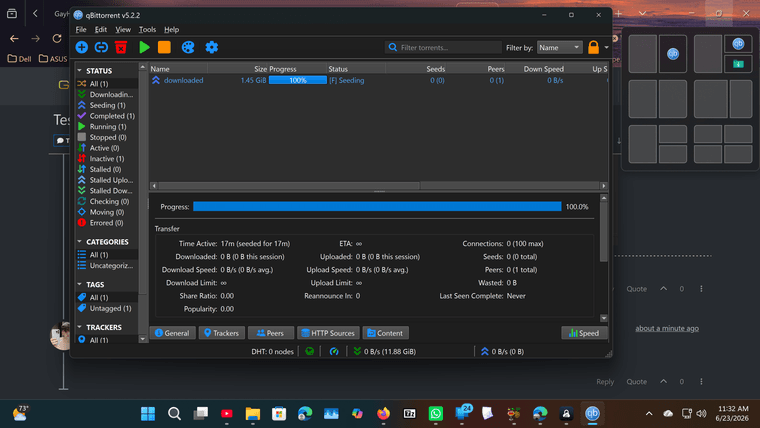This screenshot has width=760, height=428.
Task: Show the Speed graph tab
Action: (x=584, y=333)
